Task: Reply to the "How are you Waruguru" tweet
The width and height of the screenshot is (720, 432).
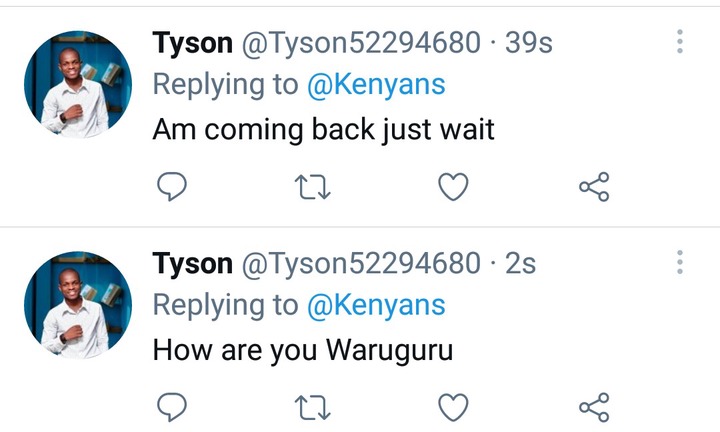Action: pos(172,407)
